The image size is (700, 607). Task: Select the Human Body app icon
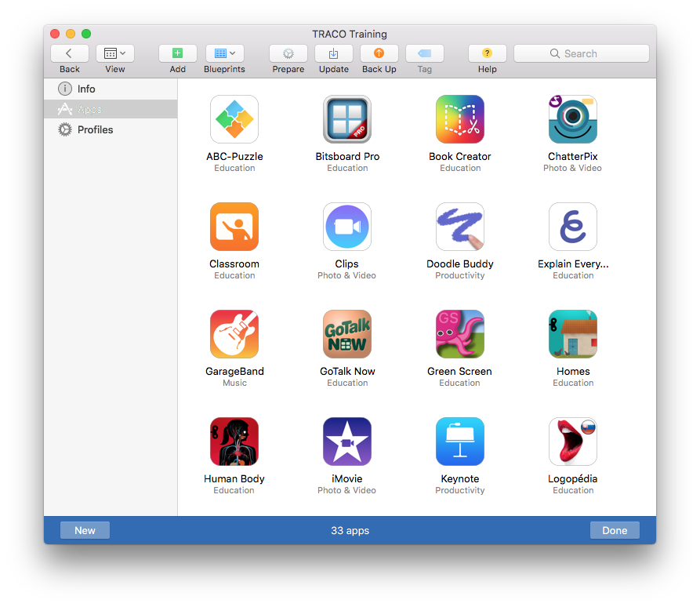coord(234,442)
